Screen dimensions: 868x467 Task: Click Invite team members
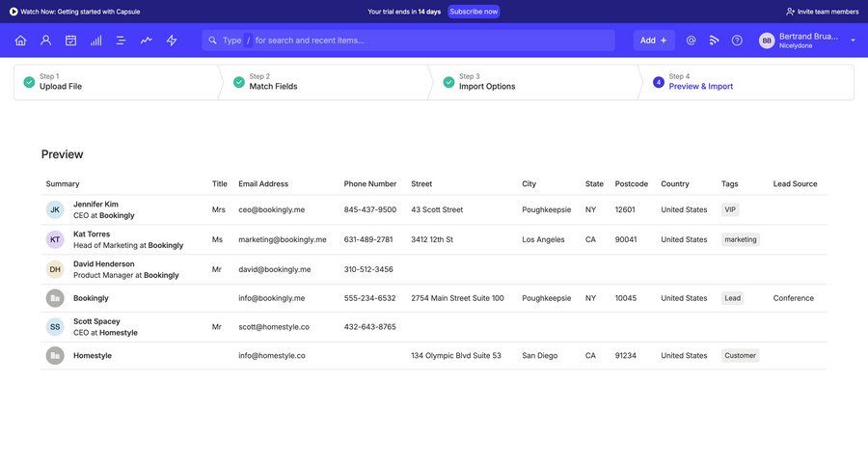coord(822,12)
